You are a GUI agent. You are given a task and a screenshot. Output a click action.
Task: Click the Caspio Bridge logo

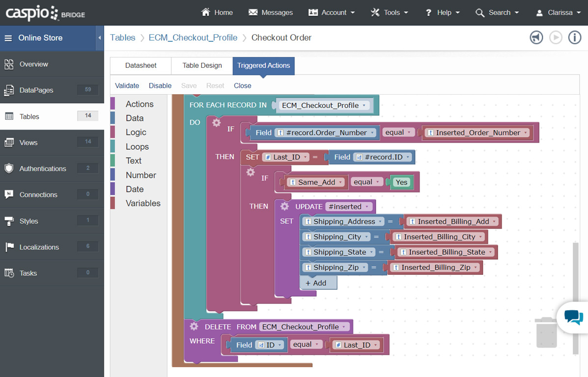pyautogui.click(x=45, y=13)
